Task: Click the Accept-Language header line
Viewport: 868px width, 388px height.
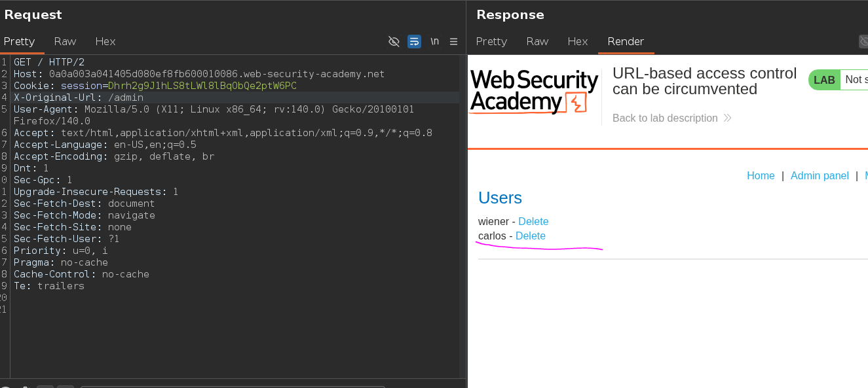Action: (x=105, y=145)
